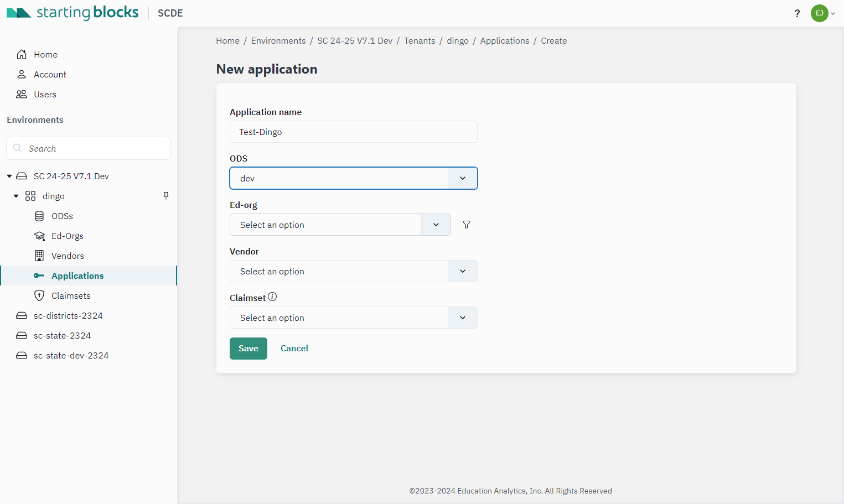
Task: Click the SCDE header label
Action: 170,13
